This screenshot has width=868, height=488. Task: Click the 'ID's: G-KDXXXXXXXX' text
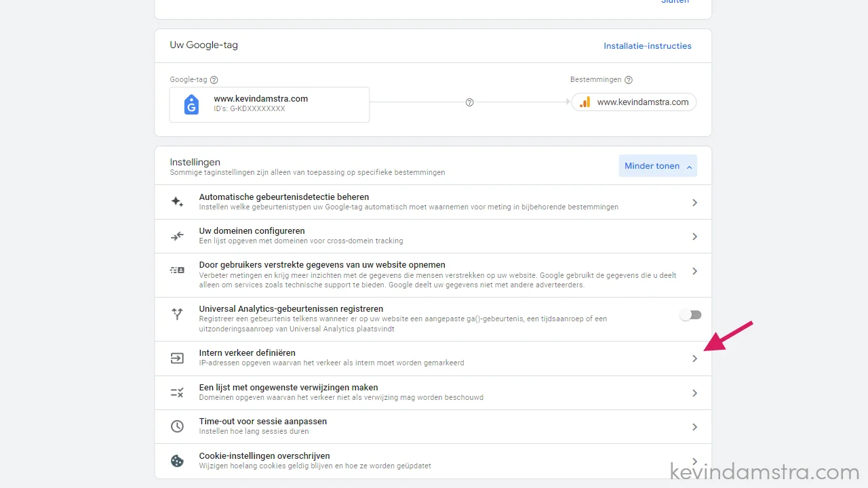[250, 108]
